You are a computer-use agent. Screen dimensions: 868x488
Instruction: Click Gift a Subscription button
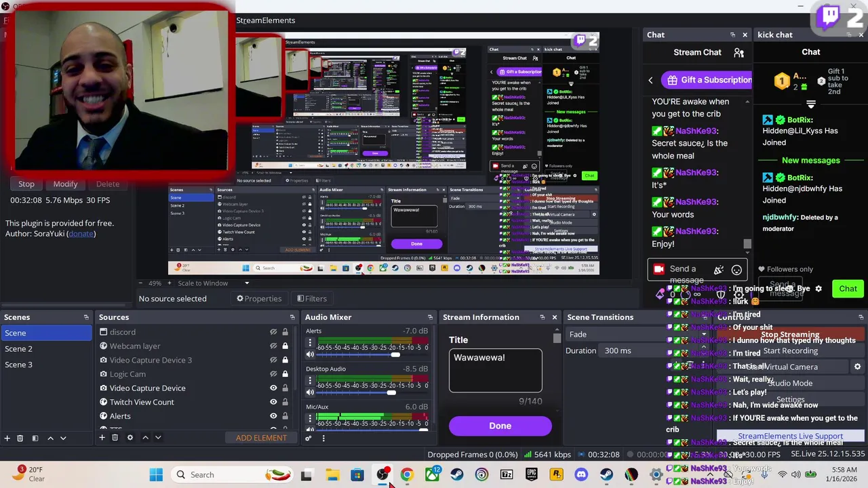coord(706,80)
